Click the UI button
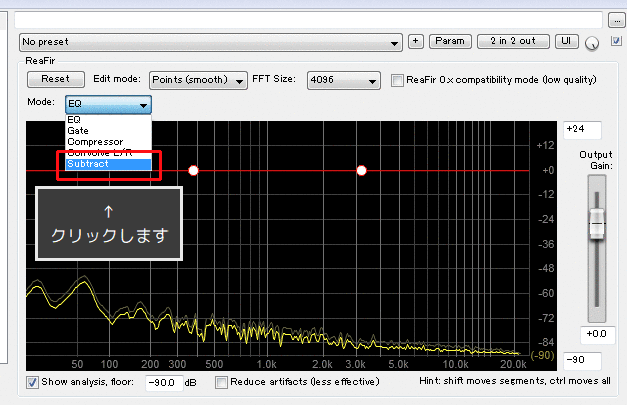Viewport: 627px width, 405px height. coord(566,42)
